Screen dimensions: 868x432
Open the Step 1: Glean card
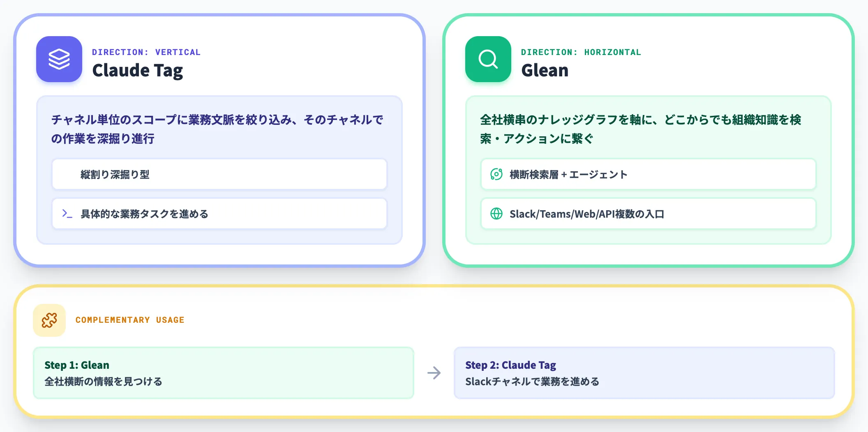(224, 373)
